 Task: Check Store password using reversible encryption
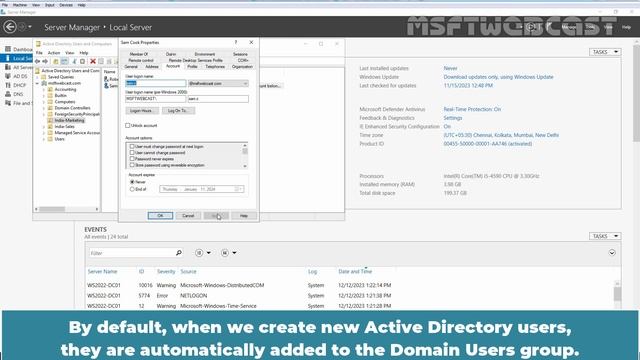point(132,165)
